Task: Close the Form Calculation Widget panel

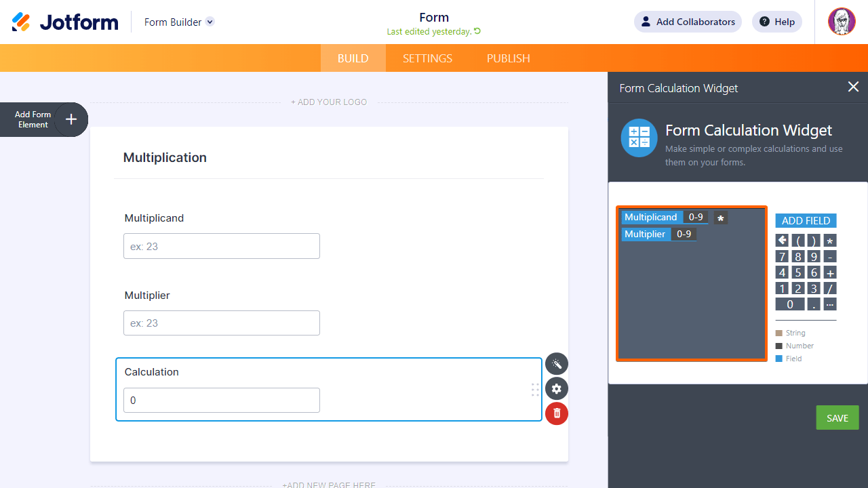Action: (853, 87)
